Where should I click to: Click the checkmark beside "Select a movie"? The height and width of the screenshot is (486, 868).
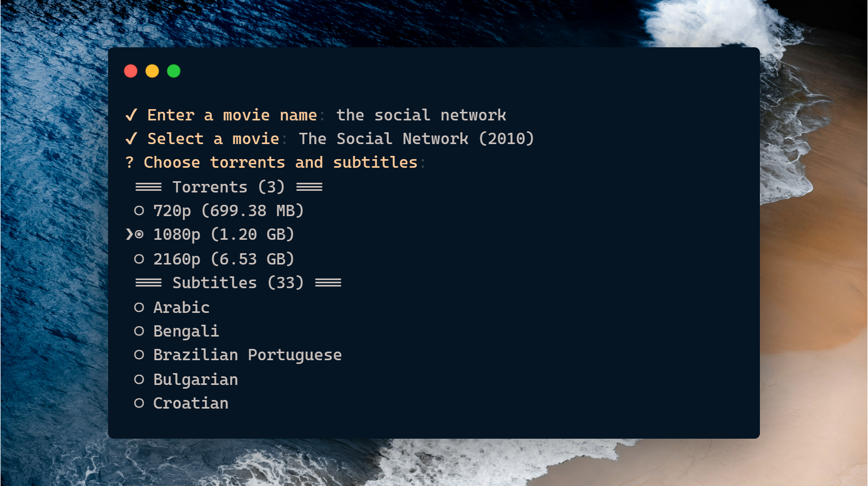pyautogui.click(x=131, y=139)
